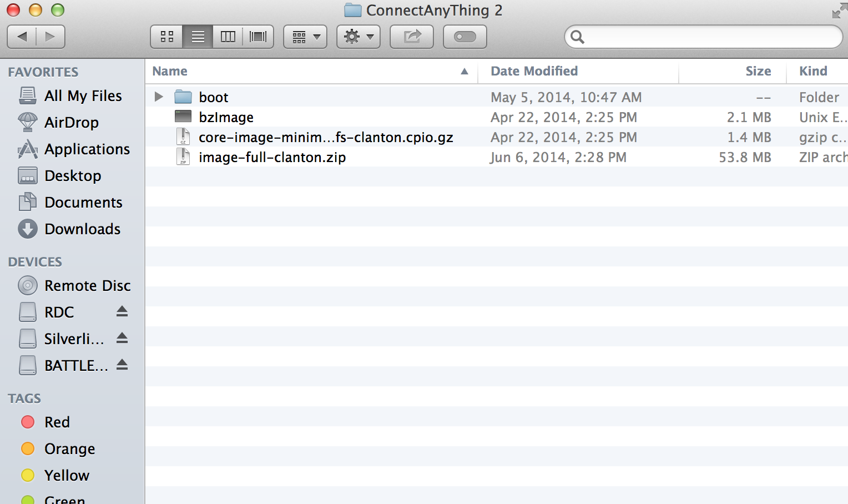Click the ConnectAnyThing 2 title folder icon
The image size is (848, 504).
353,10
